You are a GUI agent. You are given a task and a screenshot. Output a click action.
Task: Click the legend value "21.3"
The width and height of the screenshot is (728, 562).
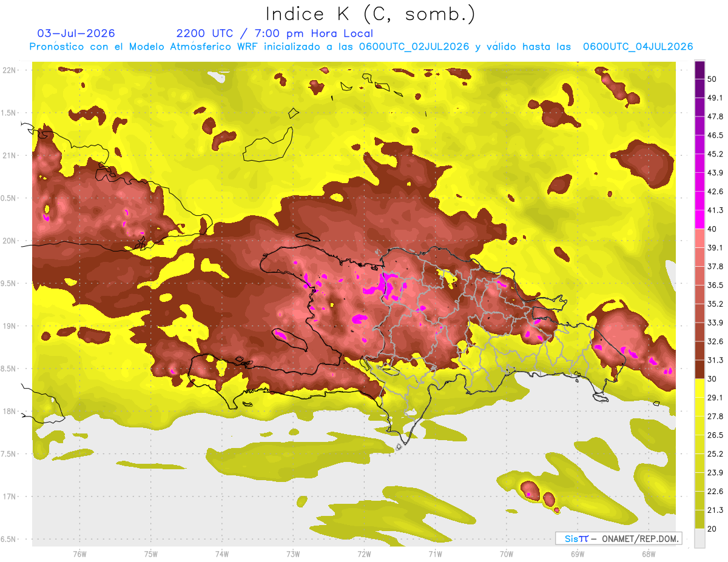click(715, 510)
